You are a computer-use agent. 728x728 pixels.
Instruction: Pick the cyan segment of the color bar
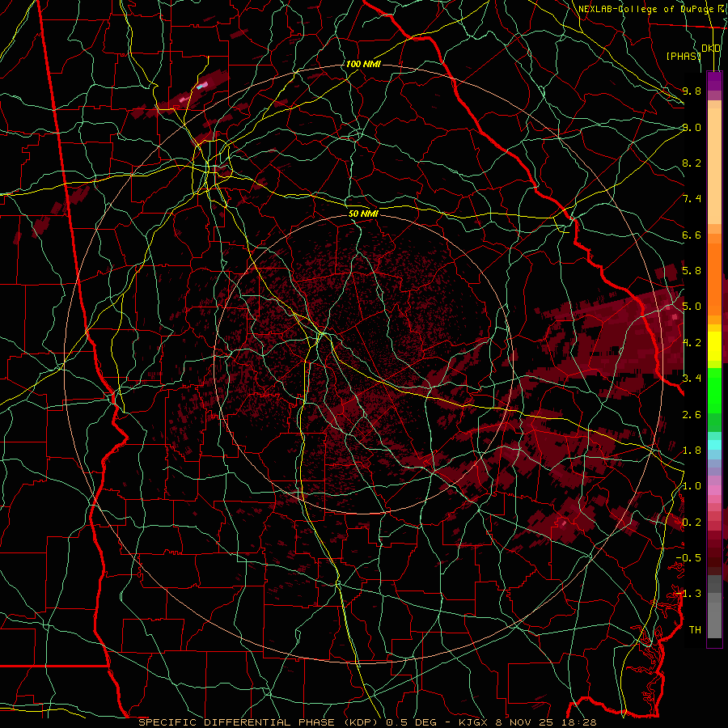pyautogui.click(x=714, y=445)
